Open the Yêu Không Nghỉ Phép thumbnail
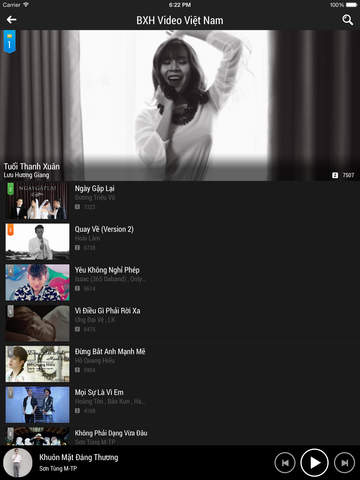The width and height of the screenshot is (360, 480). coord(37,283)
